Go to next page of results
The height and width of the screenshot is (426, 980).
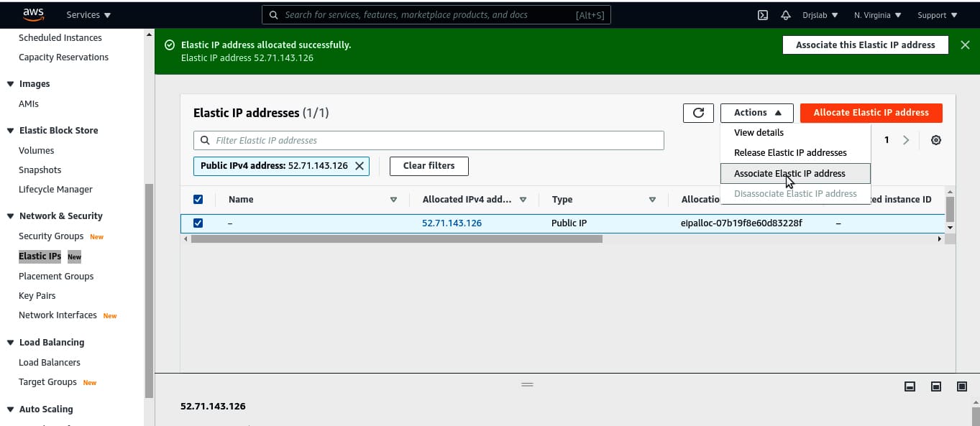(906, 141)
